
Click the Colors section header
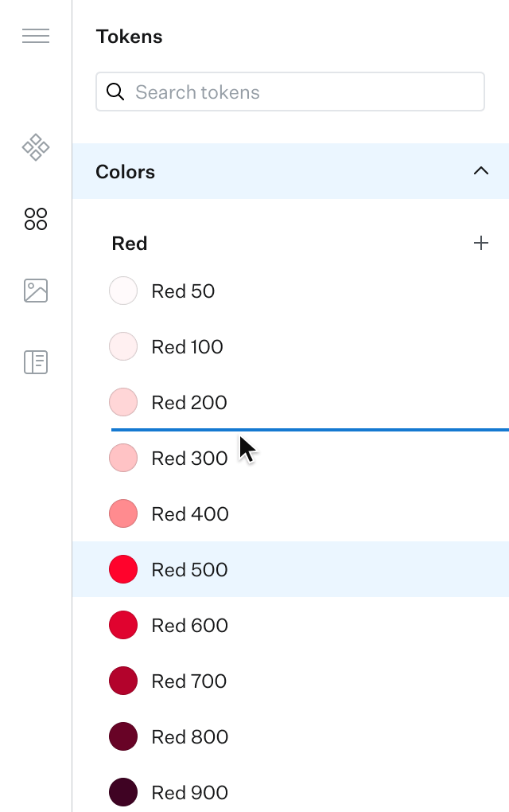point(126,172)
